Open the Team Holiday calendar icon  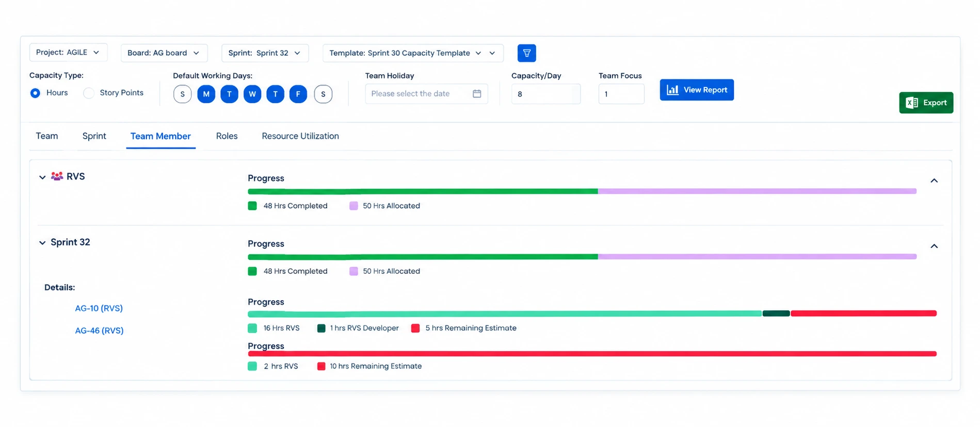[x=477, y=93]
